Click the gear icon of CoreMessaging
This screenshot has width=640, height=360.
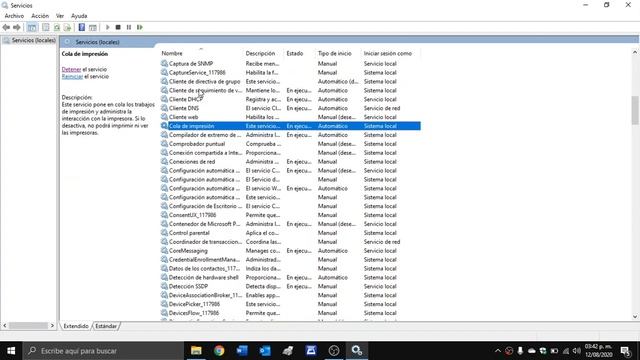(164, 251)
